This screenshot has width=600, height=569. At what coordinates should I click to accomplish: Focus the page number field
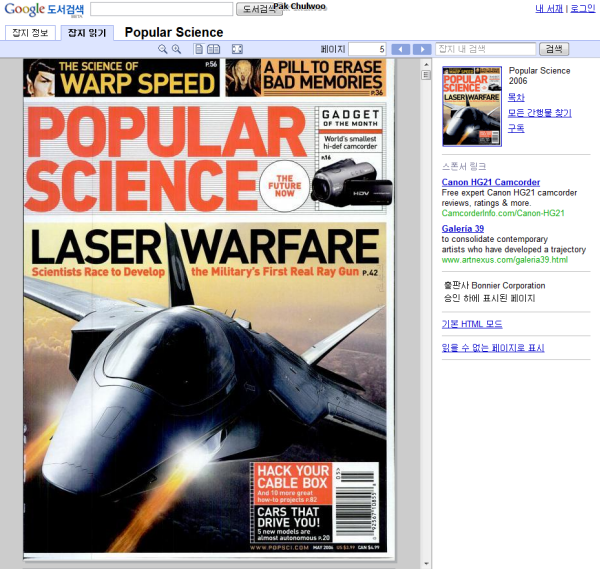tap(367, 49)
